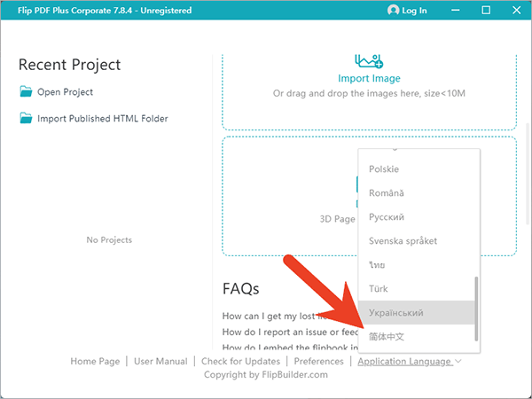Click the Open Project folder icon
The height and width of the screenshot is (399, 532).
pos(26,91)
